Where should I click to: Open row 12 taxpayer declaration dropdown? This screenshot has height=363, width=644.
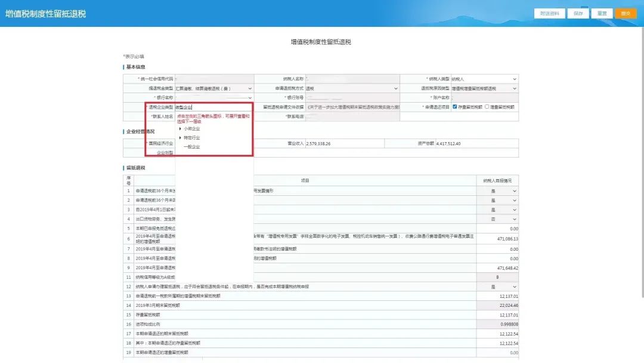click(497, 287)
